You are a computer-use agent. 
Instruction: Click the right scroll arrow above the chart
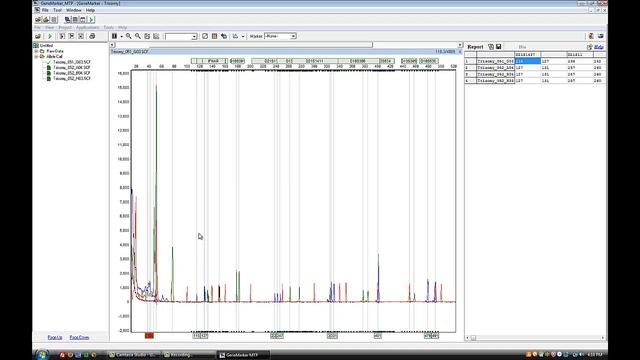point(460,45)
